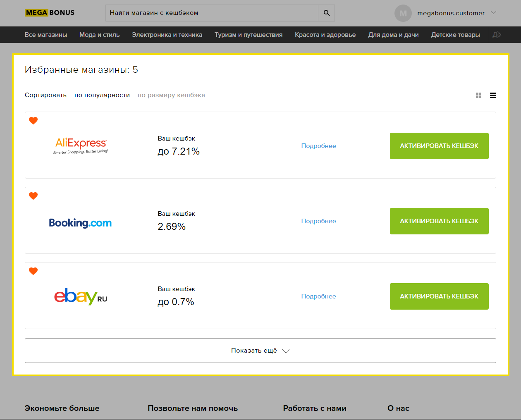Click footer heading Экономьте больше
The width and height of the screenshot is (521, 420).
pyautogui.click(x=62, y=408)
